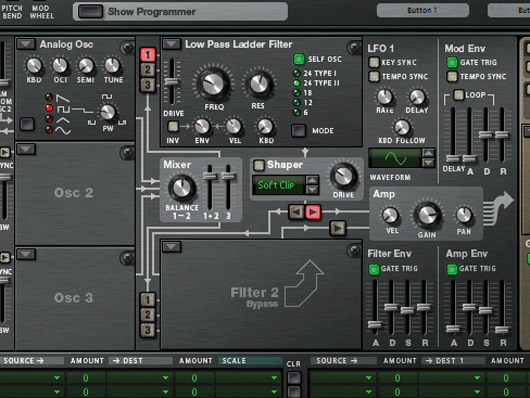
Task: Toggle Filter Env GATE TRIG
Action: pos(374,269)
